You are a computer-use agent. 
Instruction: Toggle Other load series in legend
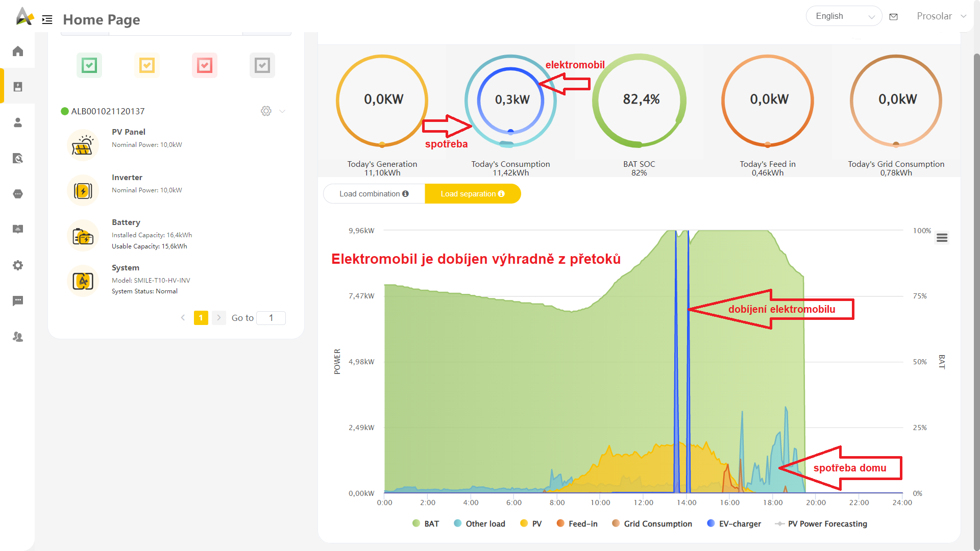(479, 524)
